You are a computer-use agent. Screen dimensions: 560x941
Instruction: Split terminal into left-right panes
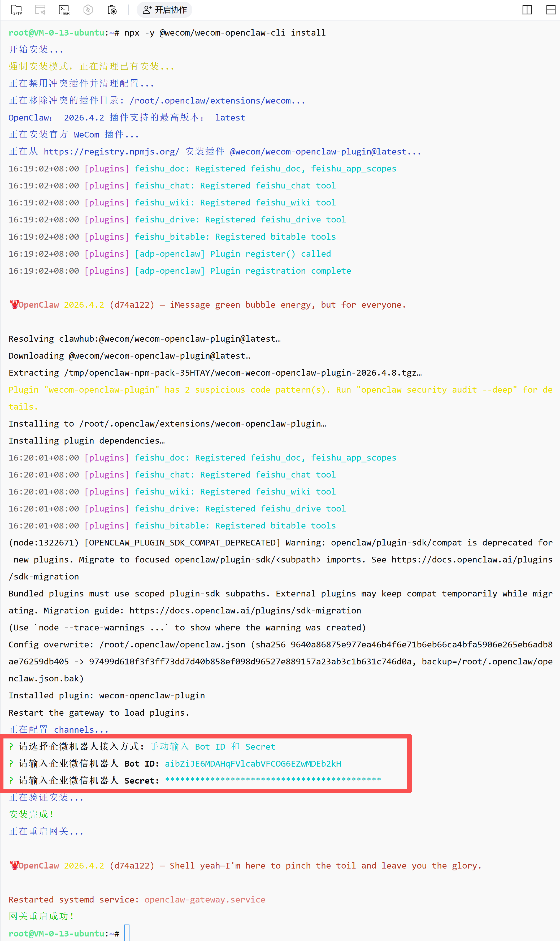(x=527, y=10)
